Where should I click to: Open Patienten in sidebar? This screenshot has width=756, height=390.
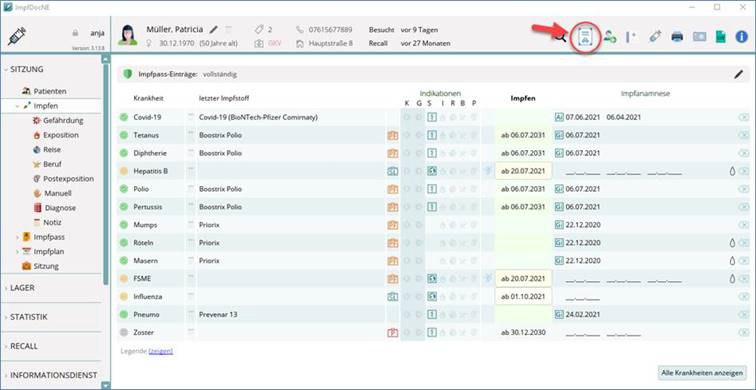click(44, 91)
